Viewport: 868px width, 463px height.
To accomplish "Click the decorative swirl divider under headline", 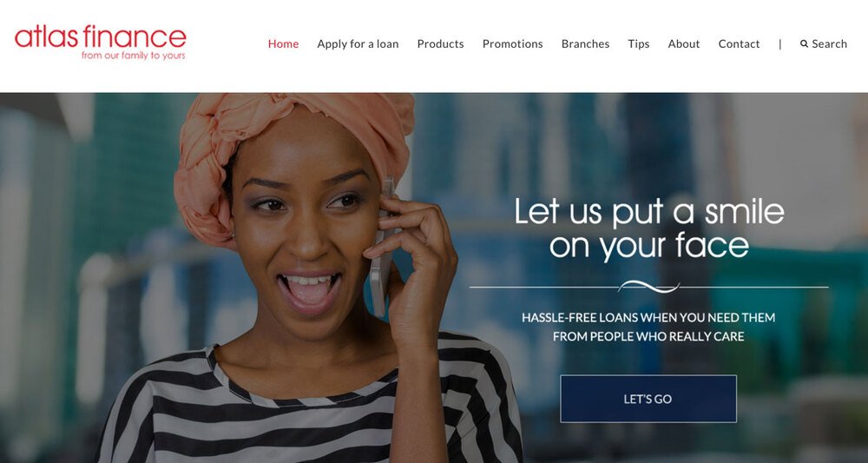I will point(648,287).
